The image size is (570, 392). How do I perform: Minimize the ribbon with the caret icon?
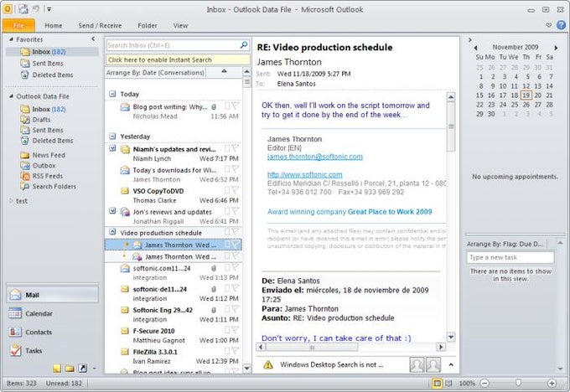[549, 25]
